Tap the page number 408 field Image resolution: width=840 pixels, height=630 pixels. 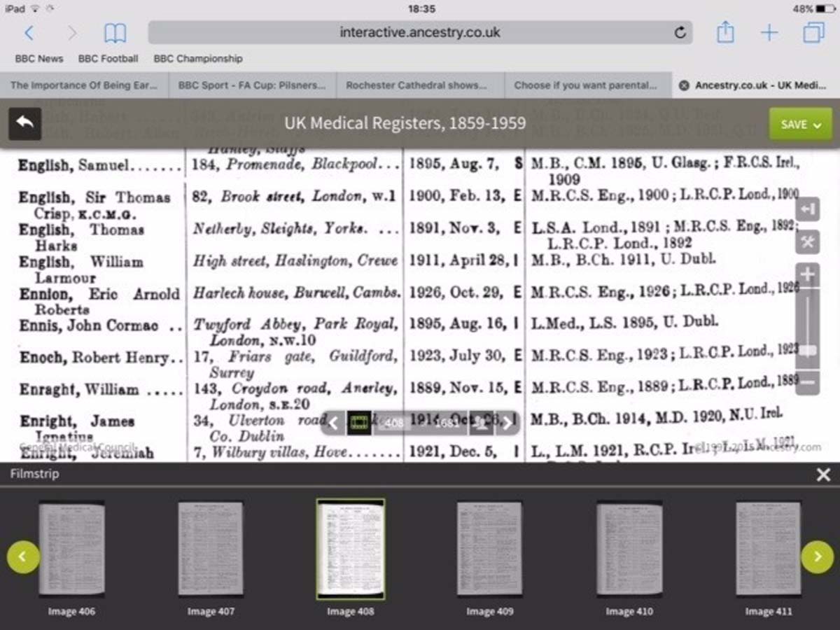coord(394,422)
